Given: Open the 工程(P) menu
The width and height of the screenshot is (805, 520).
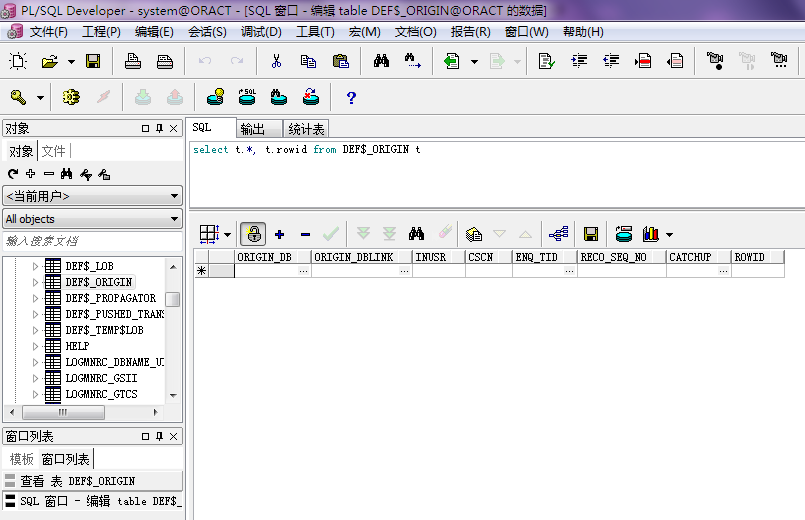Looking at the screenshot, I should click(101, 32).
